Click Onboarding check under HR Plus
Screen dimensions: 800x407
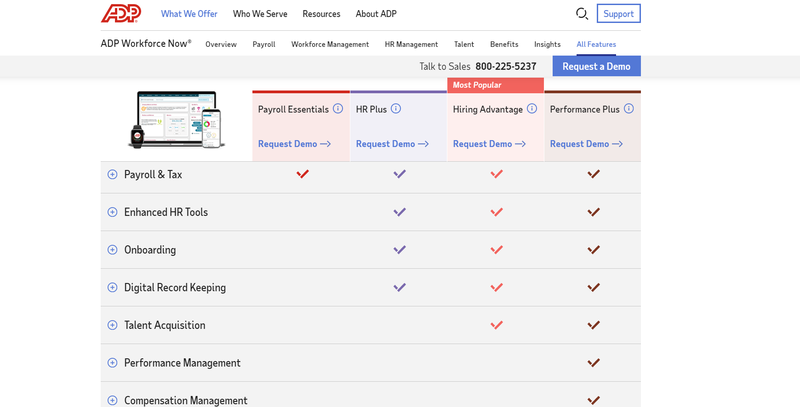(399, 249)
